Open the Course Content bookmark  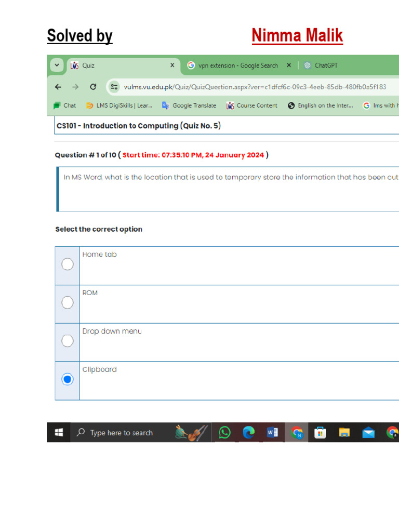252,105
